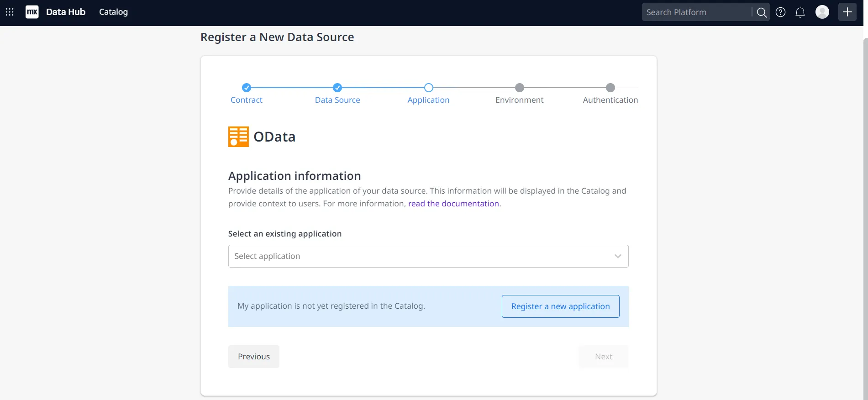Click Register a new application button

(560, 306)
